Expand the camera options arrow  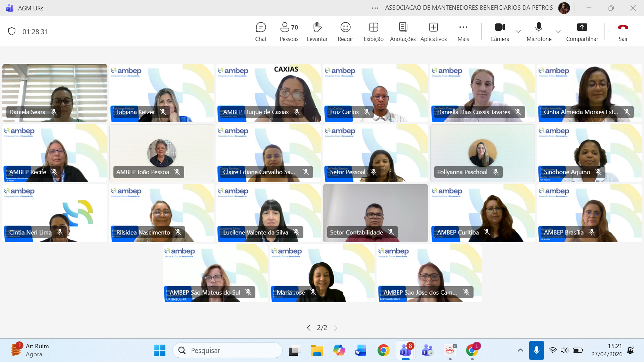[x=518, y=32]
